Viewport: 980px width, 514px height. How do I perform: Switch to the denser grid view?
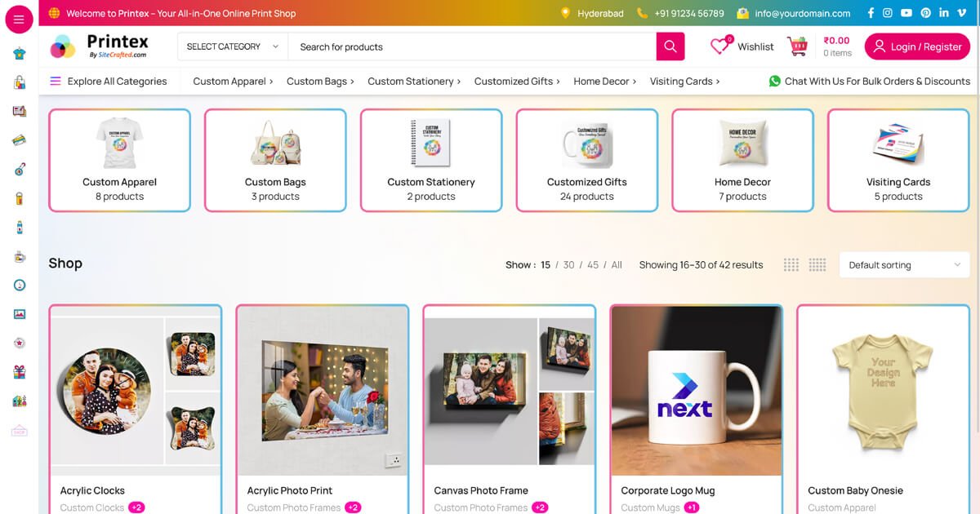817,264
